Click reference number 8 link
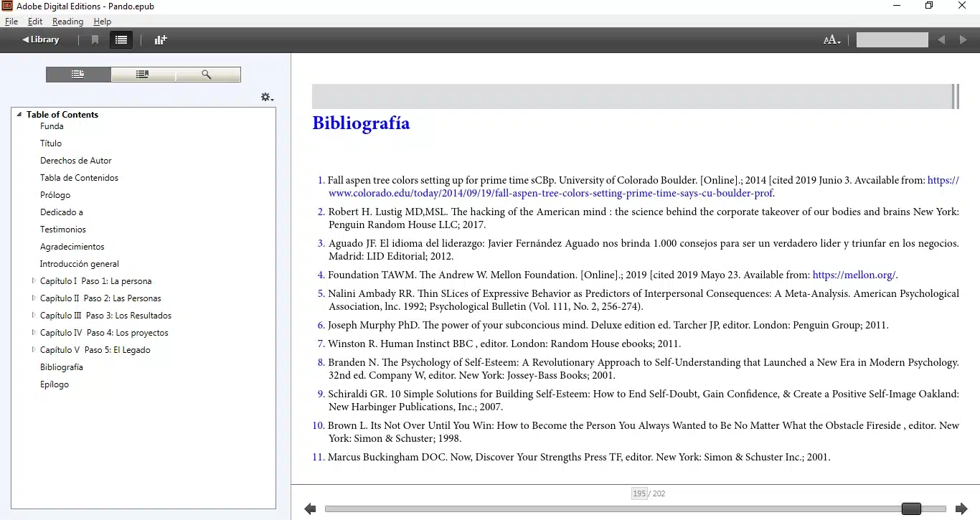 [321, 362]
